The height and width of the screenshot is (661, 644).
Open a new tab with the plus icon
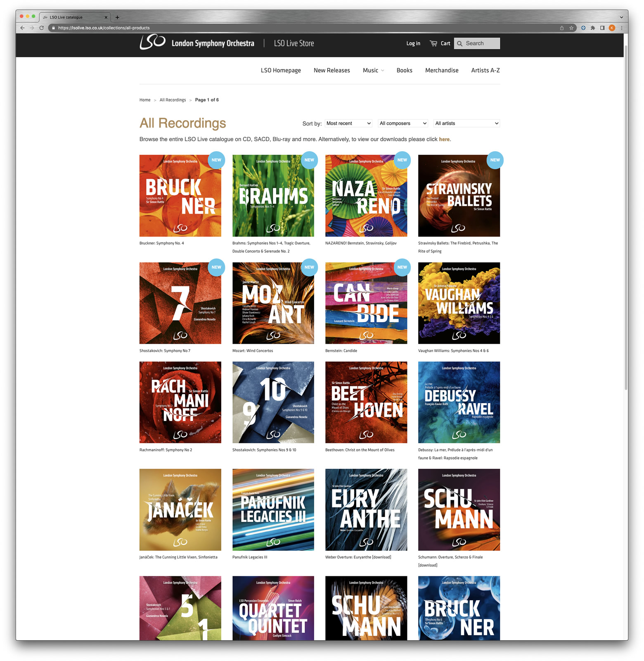(117, 17)
